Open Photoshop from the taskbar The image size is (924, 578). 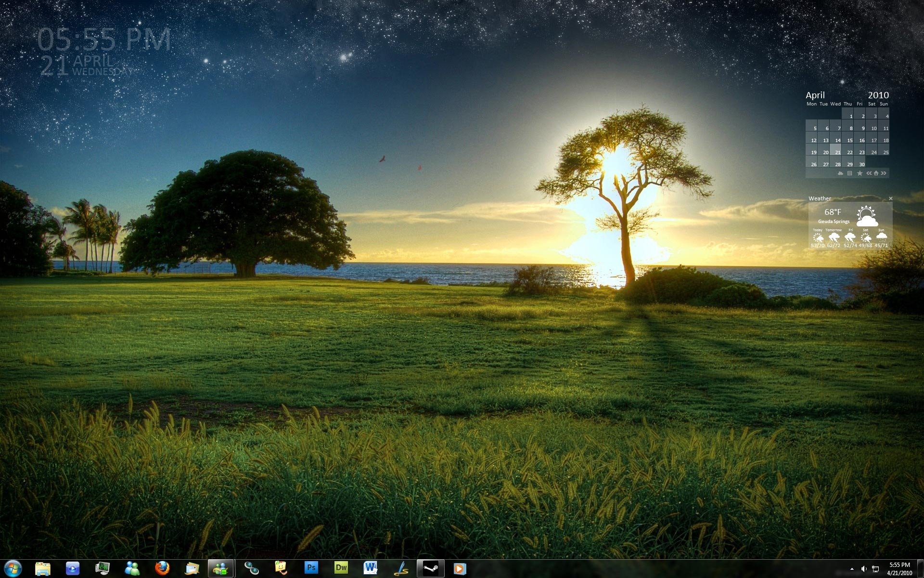click(x=311, y=568)
